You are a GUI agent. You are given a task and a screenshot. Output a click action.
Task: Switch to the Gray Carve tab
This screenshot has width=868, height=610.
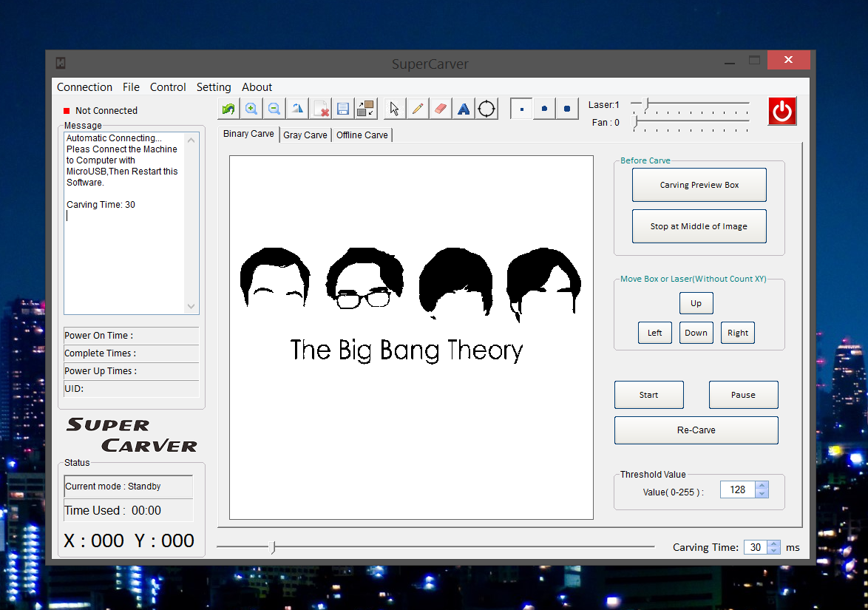pyautogui.click(x=305, y=135)
